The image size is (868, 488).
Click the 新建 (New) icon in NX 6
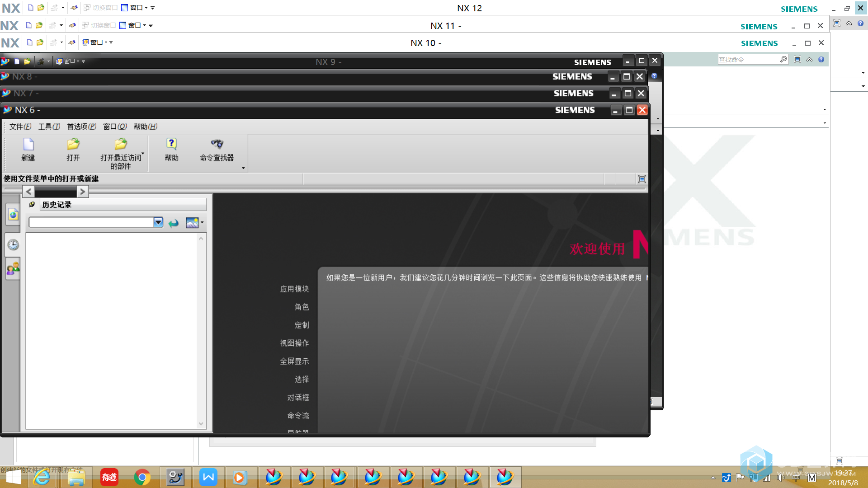click(28, 150)
